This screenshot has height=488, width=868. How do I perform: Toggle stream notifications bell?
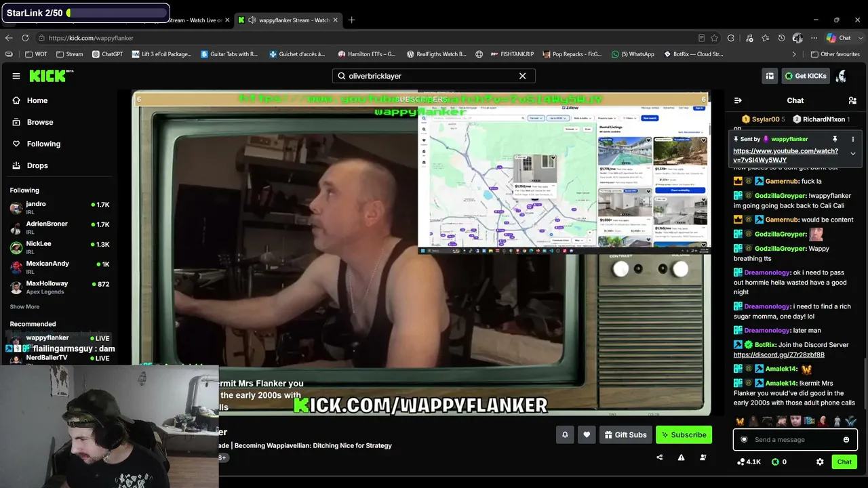(x=565, y=434)
